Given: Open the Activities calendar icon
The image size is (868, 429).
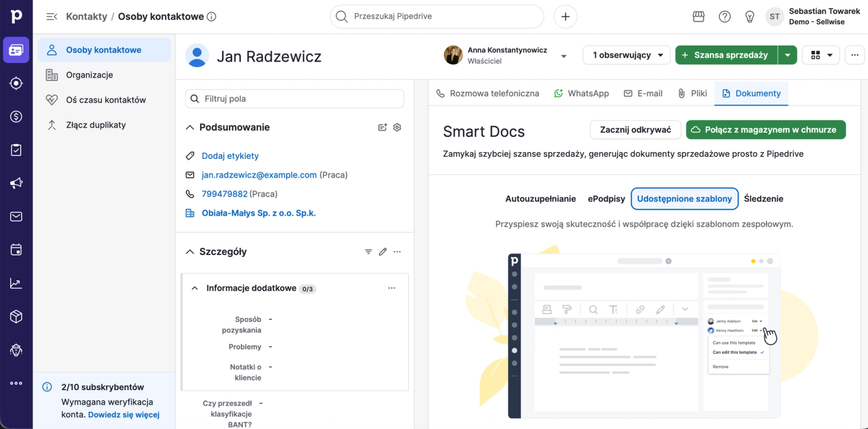Looking at the screenshot, I should (x=16, y=249).
